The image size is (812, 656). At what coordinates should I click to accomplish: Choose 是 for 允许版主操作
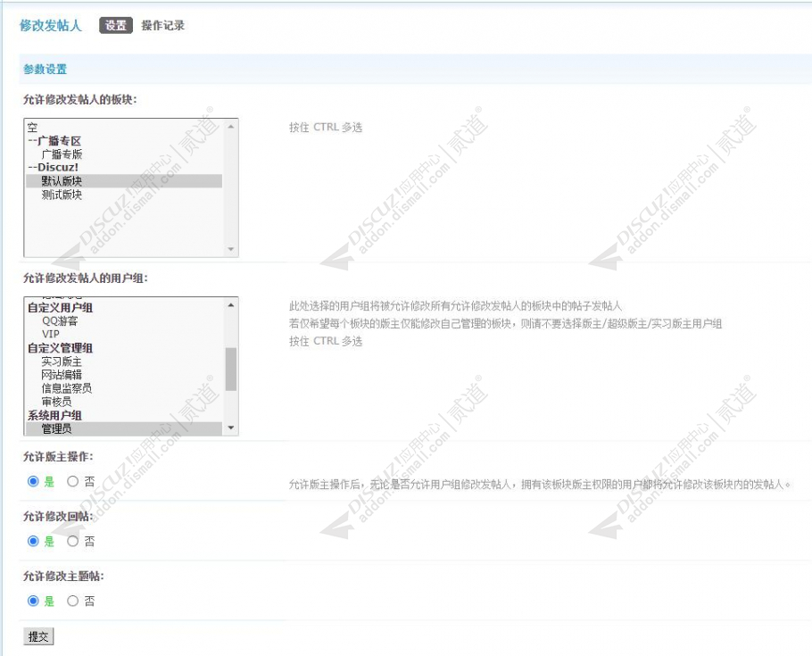tap(33, 481)
